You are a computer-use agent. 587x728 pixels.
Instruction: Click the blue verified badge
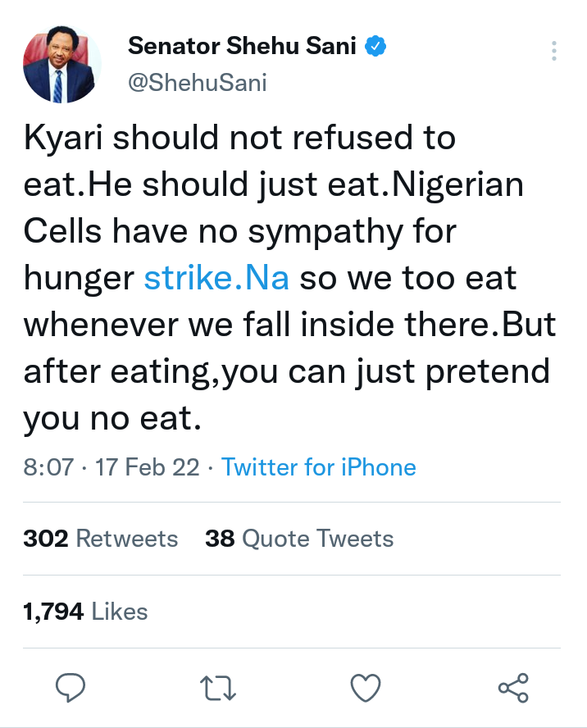[x=375, y=48]
